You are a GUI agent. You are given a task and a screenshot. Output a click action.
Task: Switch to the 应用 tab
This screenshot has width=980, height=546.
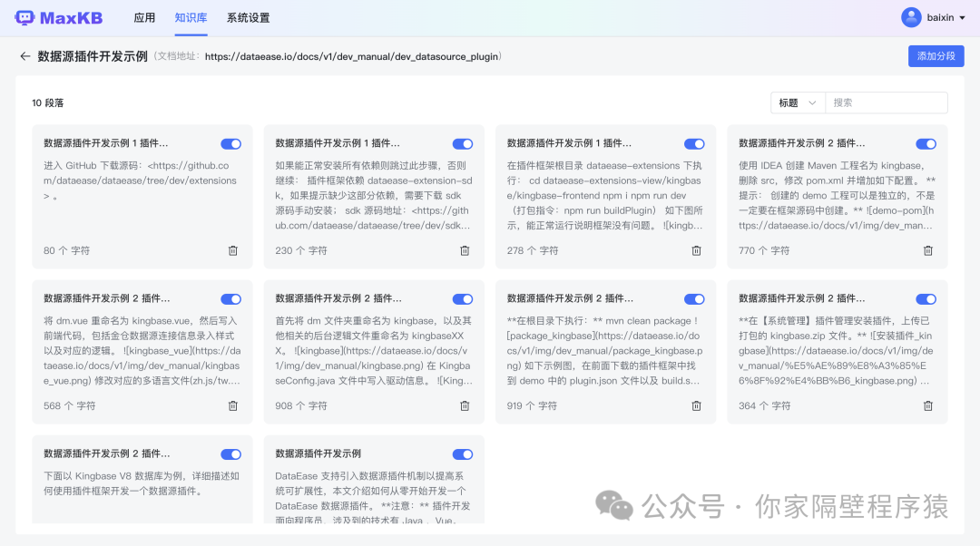tap(144, 16)
